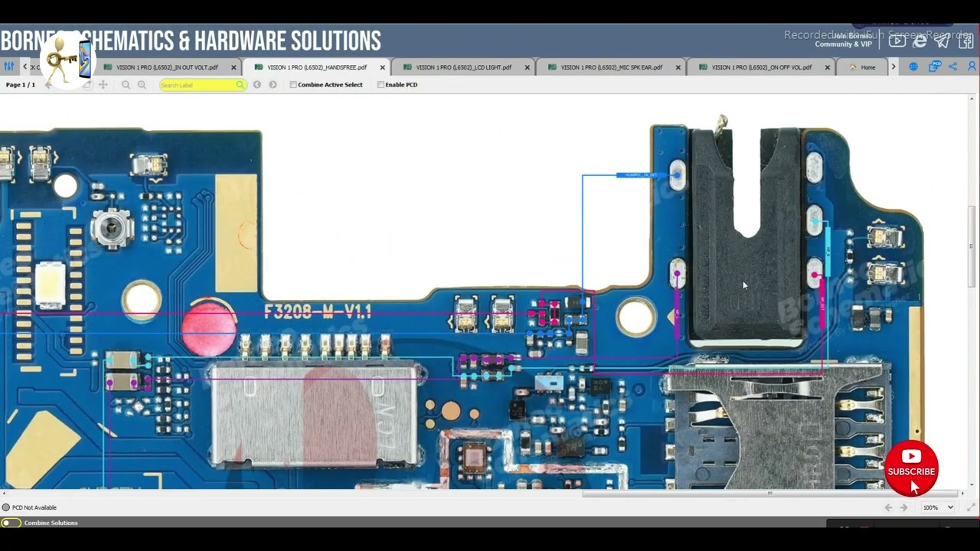Open the sliders settings icon at the left of the tab bar
This screenshot has width=980, height=551.
(x=9, y=67)
